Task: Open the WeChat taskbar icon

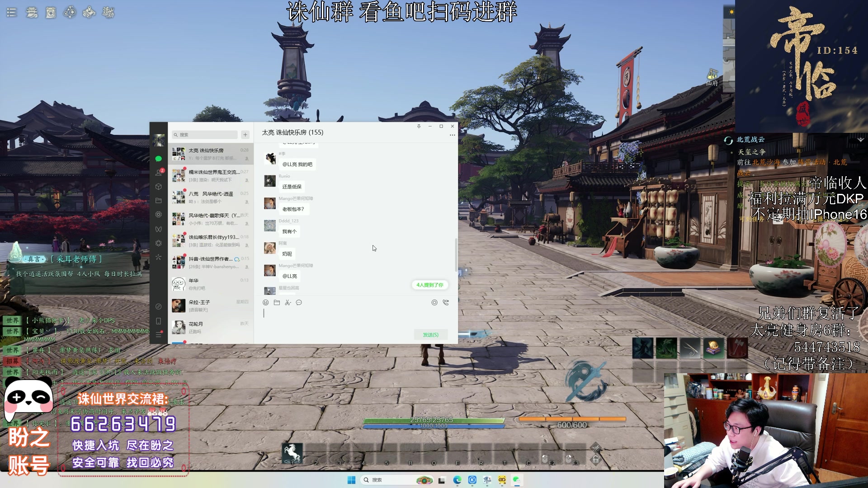Action: [x=516, y=480]
